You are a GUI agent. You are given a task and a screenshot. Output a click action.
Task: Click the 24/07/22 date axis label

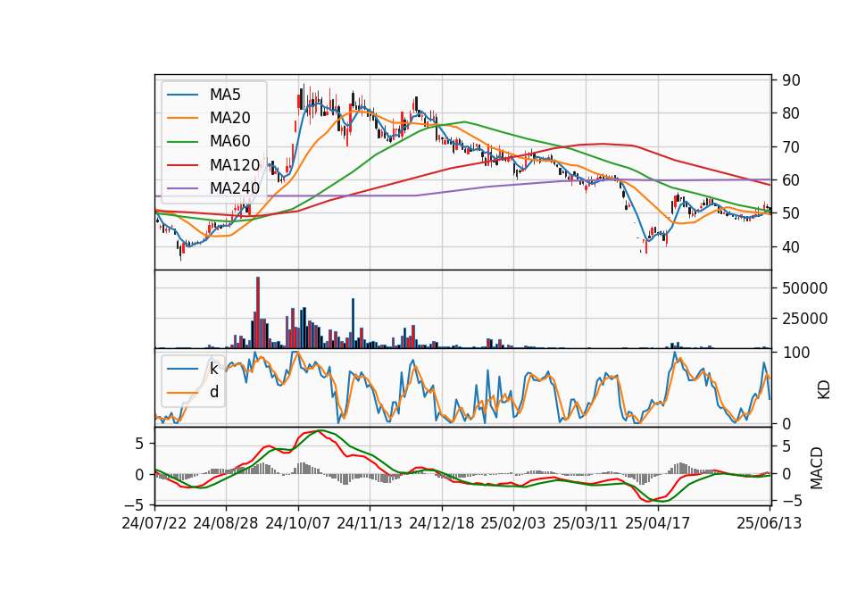(x=154, y=523)
